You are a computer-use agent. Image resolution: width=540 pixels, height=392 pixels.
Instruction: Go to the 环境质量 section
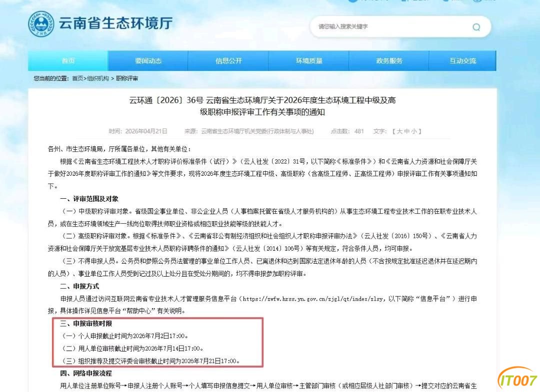[309, 61]
